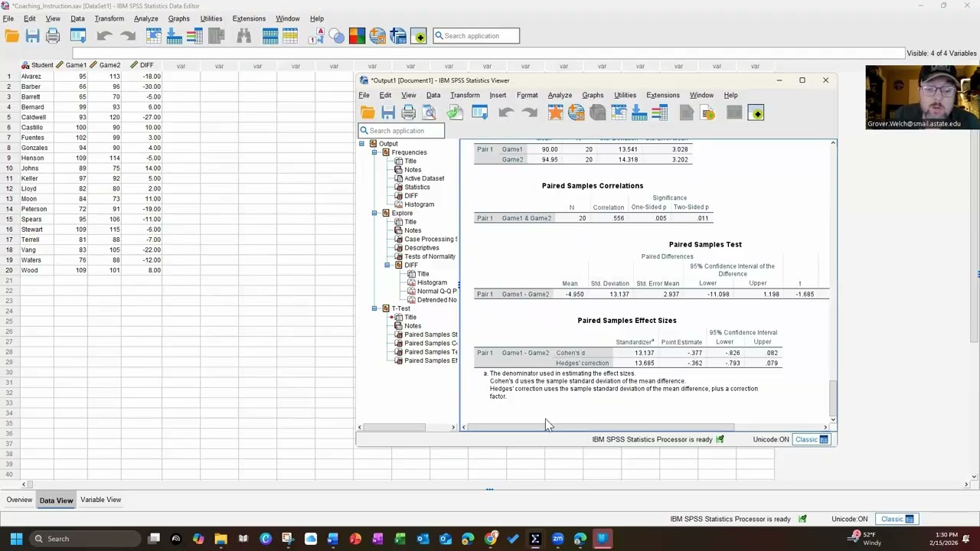980x551 pixels.
Task: Select Histogram item under Frequencies
Action: pyautogui.click(x=419, y=204)
